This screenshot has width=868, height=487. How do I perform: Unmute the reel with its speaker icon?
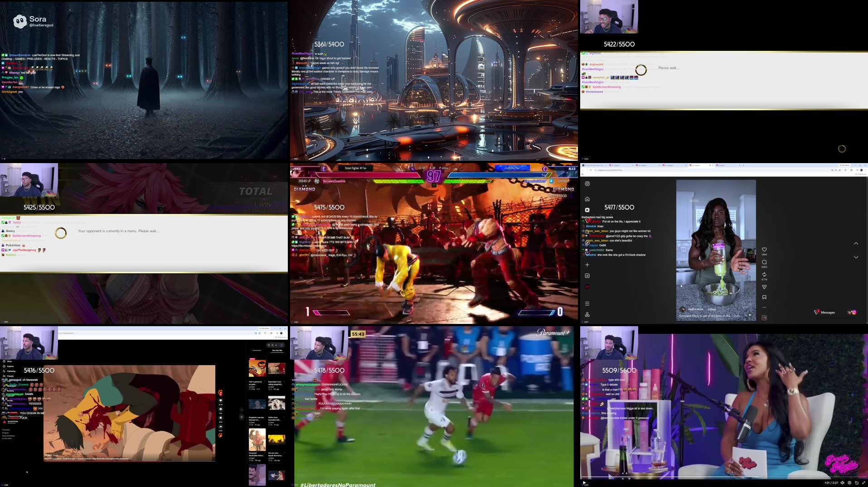click(x=750, y=315)
